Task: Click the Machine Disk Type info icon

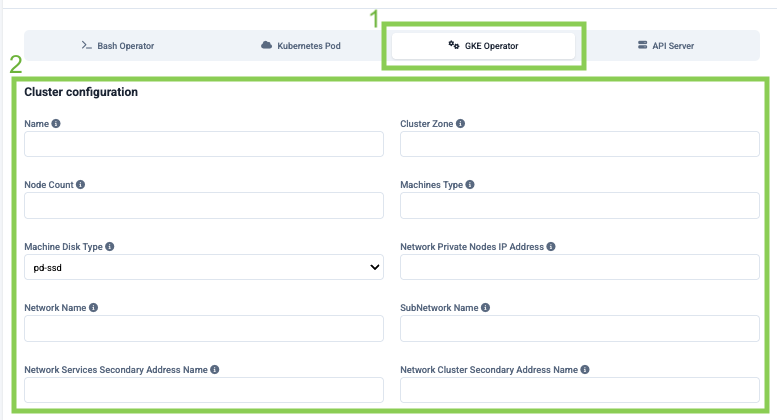Action: pyautogui.click(x=110, y=247)
